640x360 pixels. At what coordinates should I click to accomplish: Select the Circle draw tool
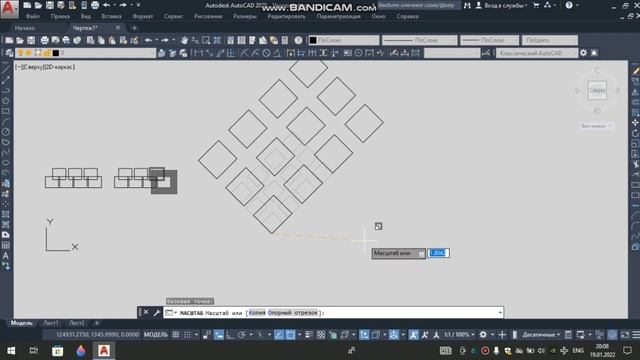[x=6, y=131]
